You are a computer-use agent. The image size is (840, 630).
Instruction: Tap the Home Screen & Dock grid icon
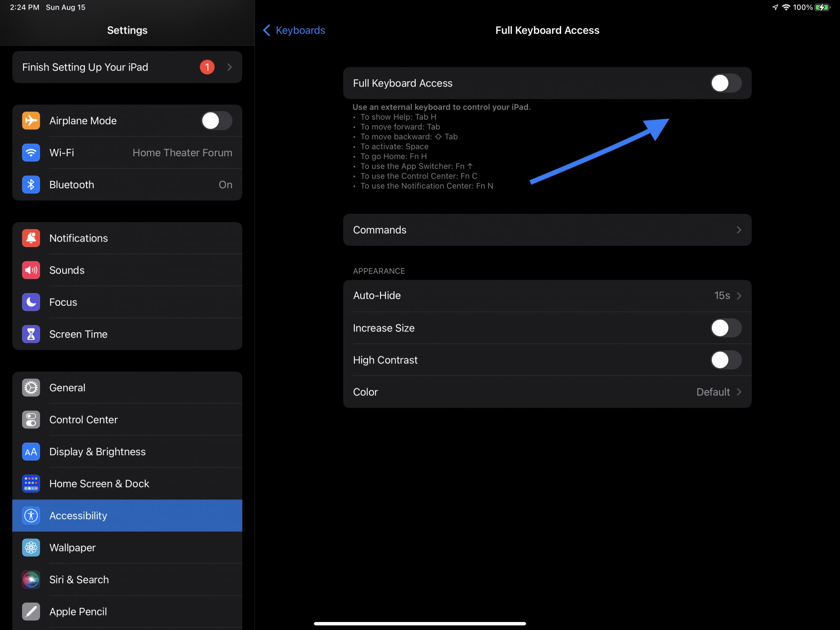click(31, 483)
